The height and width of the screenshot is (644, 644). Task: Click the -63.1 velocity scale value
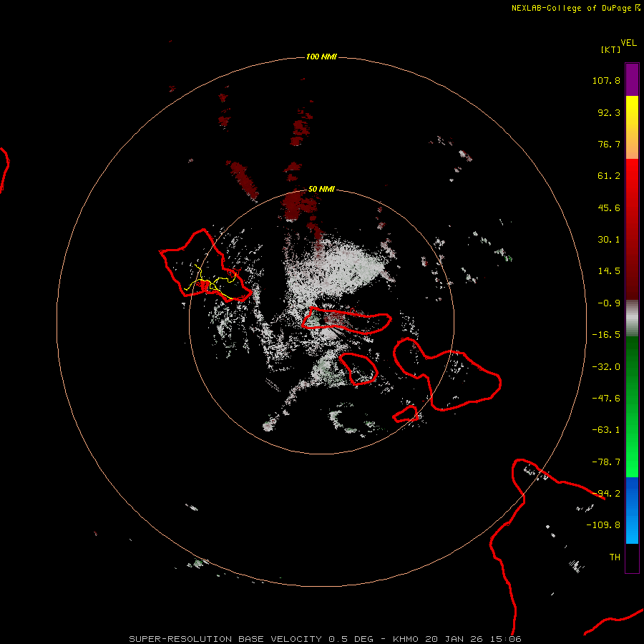pyautogui.click(x=606, y=430)
